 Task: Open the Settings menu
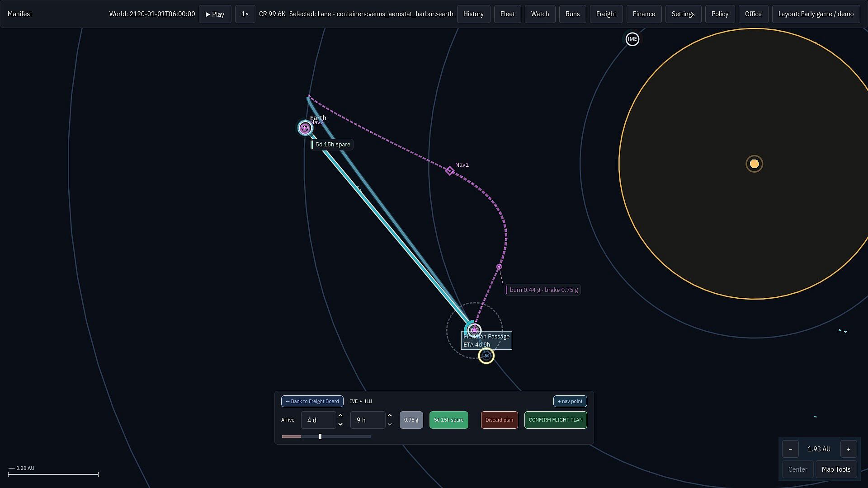(x=683, y=14)
